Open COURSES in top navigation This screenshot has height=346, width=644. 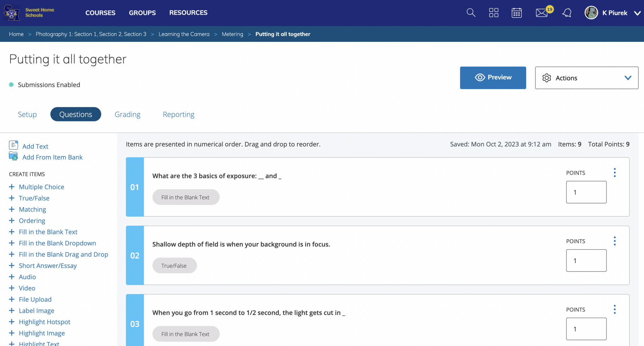point(100,13)
